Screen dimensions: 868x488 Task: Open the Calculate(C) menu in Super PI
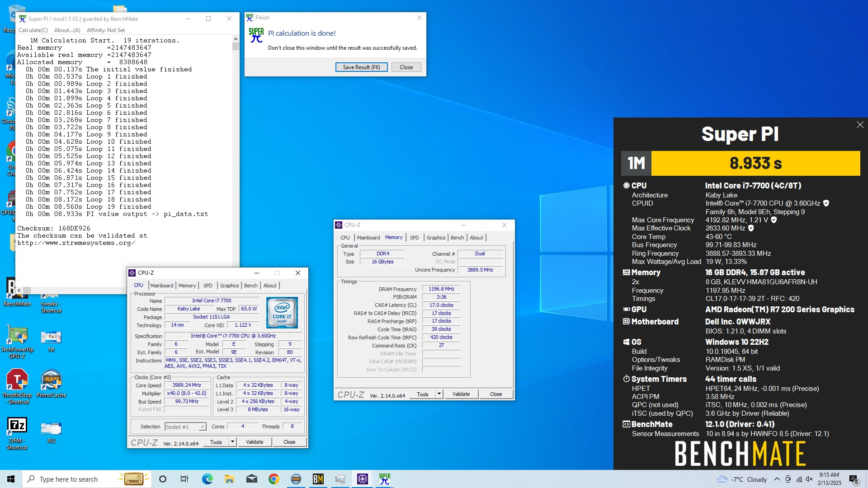[33, 30]
